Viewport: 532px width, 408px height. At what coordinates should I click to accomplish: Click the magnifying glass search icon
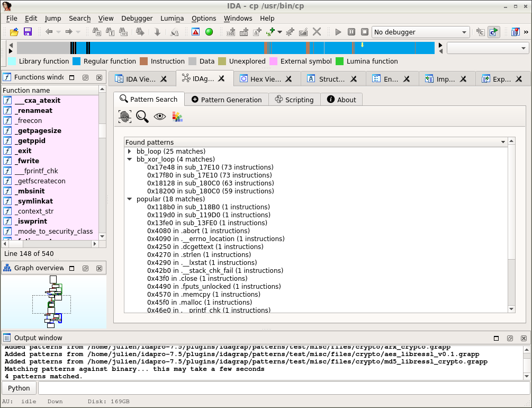(142, 117)
